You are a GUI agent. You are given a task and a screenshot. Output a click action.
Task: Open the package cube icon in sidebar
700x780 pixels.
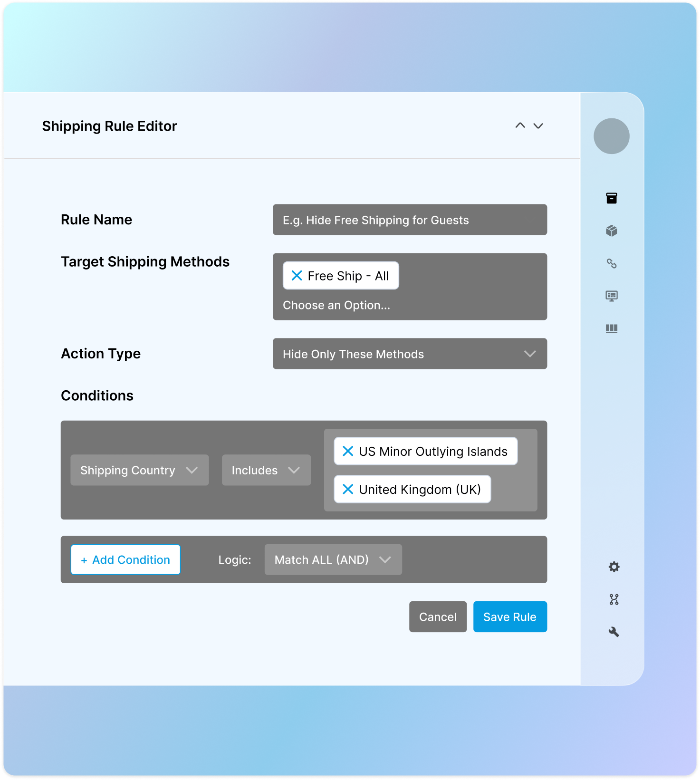612,231
